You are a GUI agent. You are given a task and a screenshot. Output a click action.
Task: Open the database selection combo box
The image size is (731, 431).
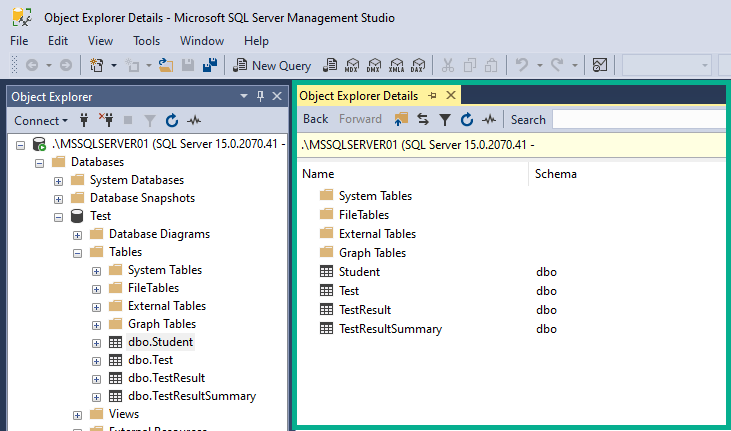click(666, 65)
